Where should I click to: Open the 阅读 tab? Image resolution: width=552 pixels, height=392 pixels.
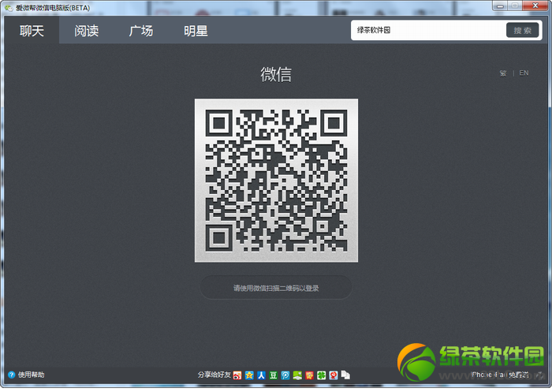click(87, 31)
